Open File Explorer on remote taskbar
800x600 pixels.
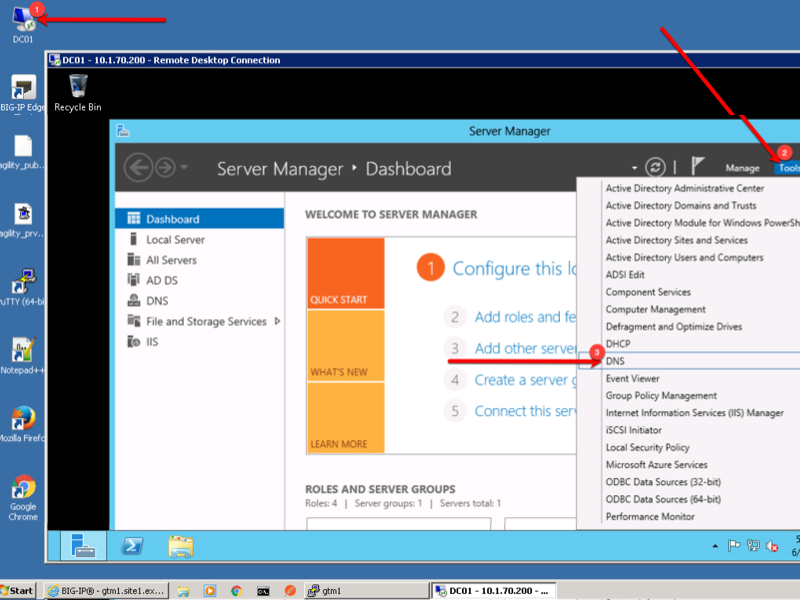pos(181,546)
